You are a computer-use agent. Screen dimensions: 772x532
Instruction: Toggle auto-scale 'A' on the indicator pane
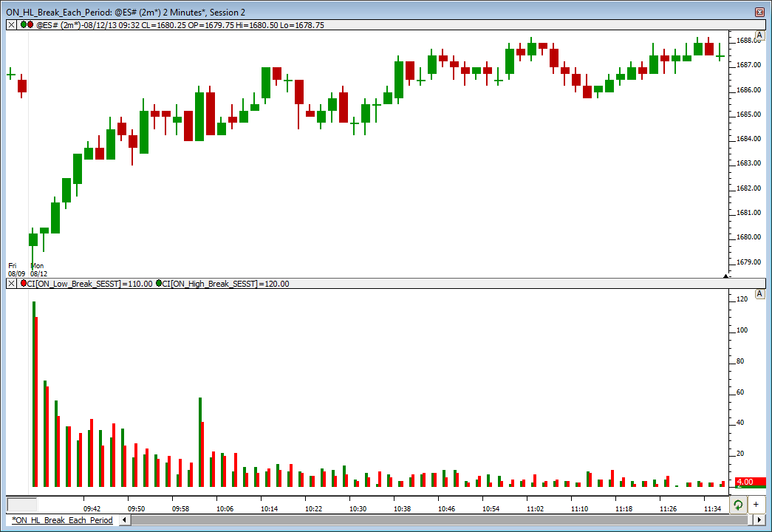click(759, 294)
